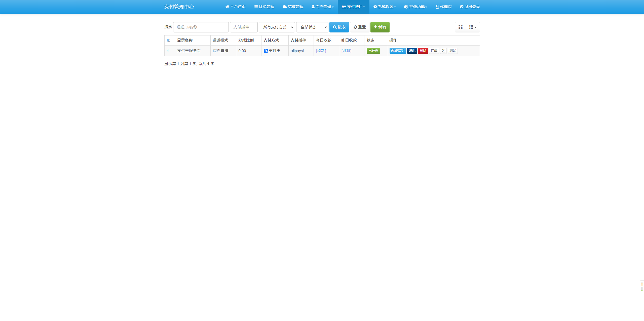Screen dimensions: 644x321
Task: Click the 测试 test button
Action: [x=452, y=51]
